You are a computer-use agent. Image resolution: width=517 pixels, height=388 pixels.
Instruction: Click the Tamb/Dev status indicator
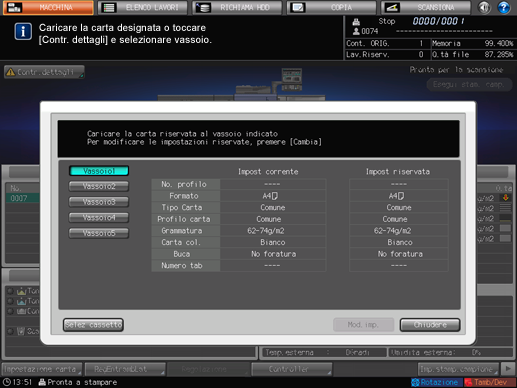point(489,382)
